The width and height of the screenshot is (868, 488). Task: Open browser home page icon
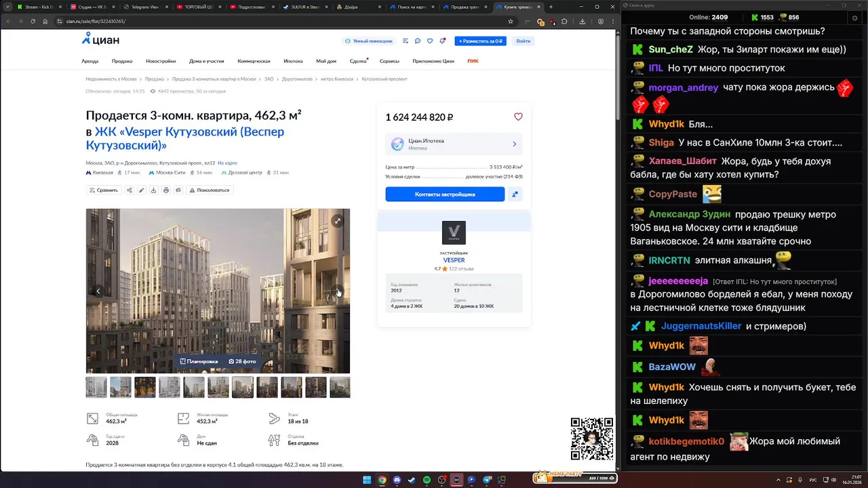[45, 21]
